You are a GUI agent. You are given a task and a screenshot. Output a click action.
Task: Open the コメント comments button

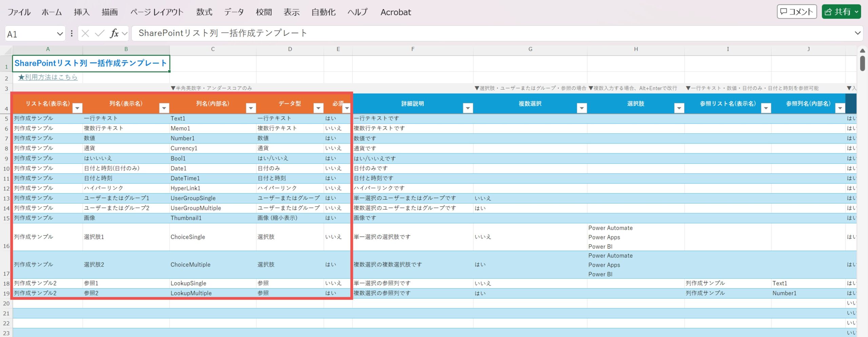click(x=797, y=12)
